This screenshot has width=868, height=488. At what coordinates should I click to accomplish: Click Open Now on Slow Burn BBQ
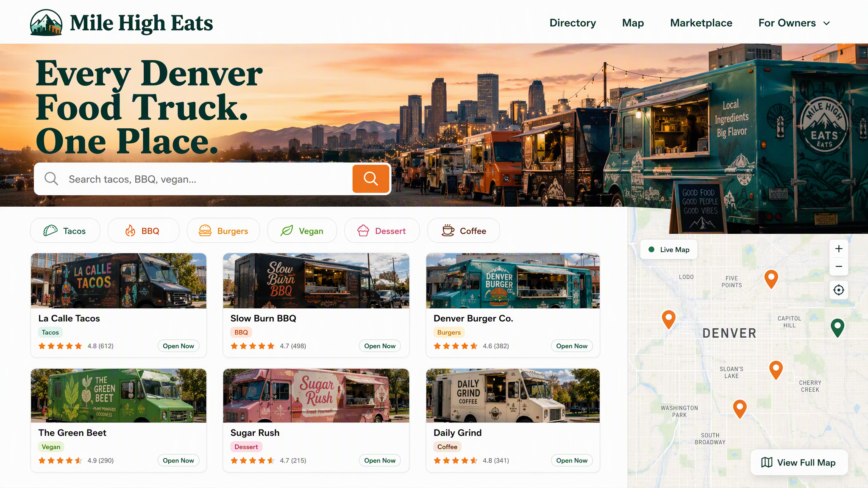click(x=380, y=346)
